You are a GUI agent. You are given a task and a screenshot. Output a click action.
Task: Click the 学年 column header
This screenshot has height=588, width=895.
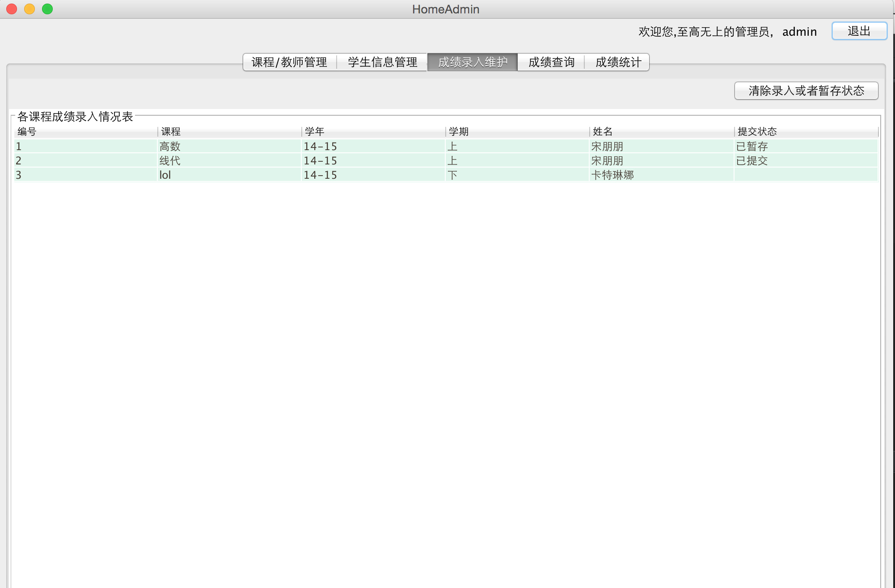(373, 131)
